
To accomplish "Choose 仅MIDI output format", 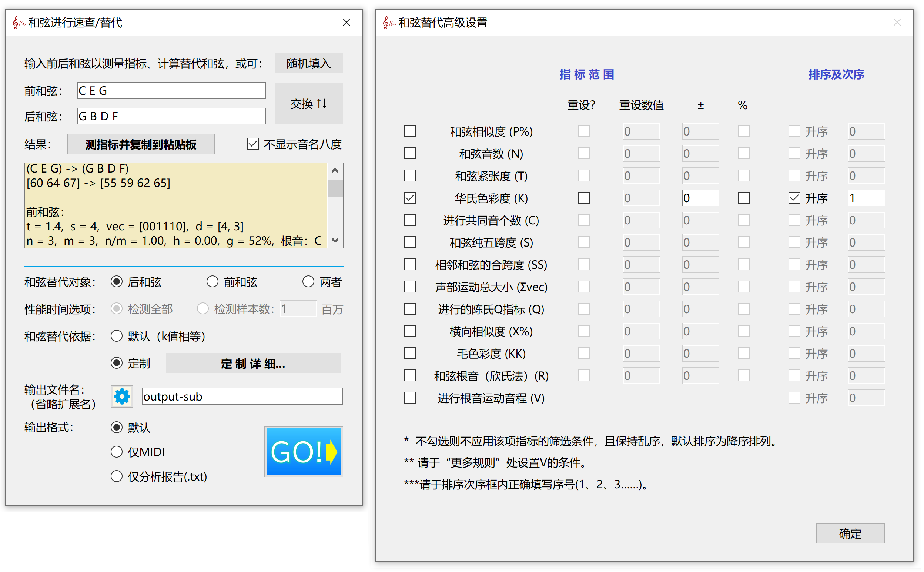I will click(117, 452).
